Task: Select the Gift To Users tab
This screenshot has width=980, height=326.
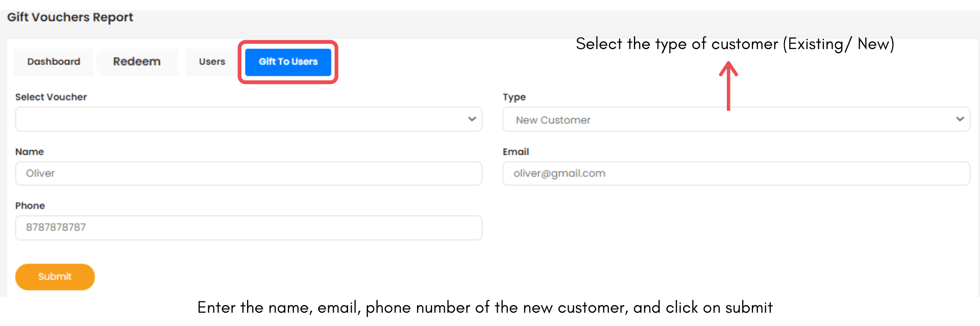Action: (x=288, y=62)
